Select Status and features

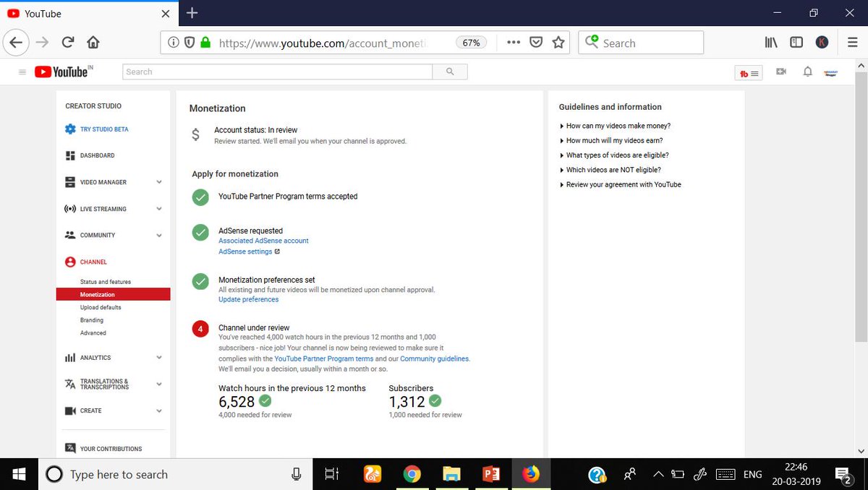(x=106, y=282)
